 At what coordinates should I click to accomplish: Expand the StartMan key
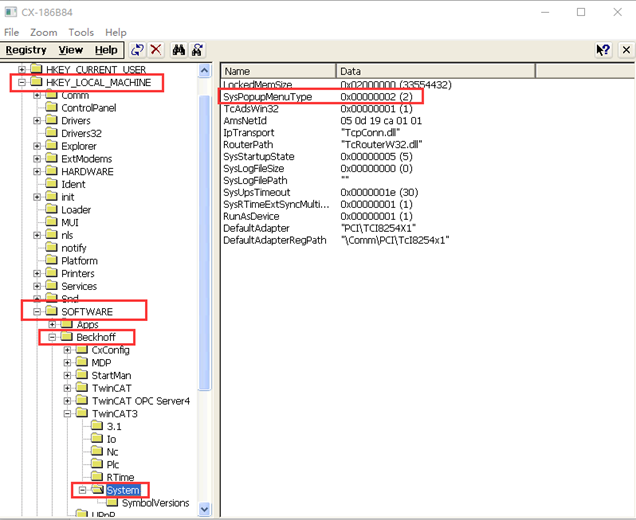(67, 376)
